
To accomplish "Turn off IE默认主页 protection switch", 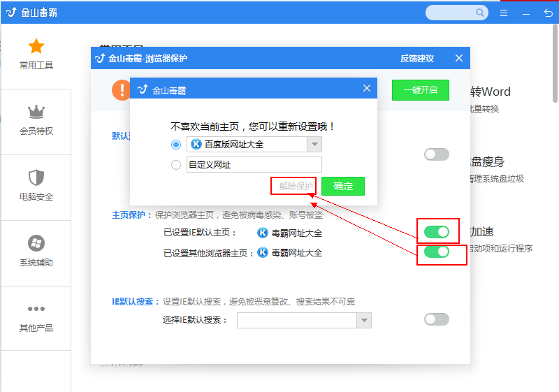I will pos(436,232).
